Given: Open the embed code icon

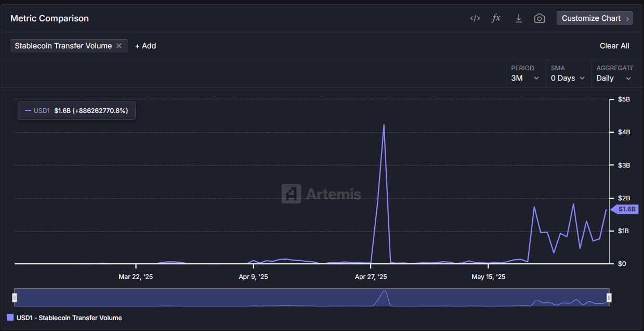Looking at the screenshot, I should coord(475,18).
